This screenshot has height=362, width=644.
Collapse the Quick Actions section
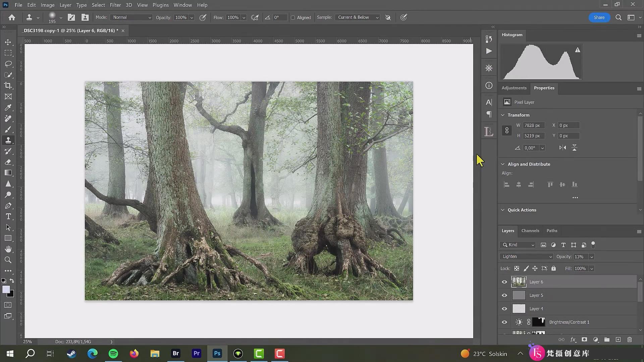tap(503, 210)
